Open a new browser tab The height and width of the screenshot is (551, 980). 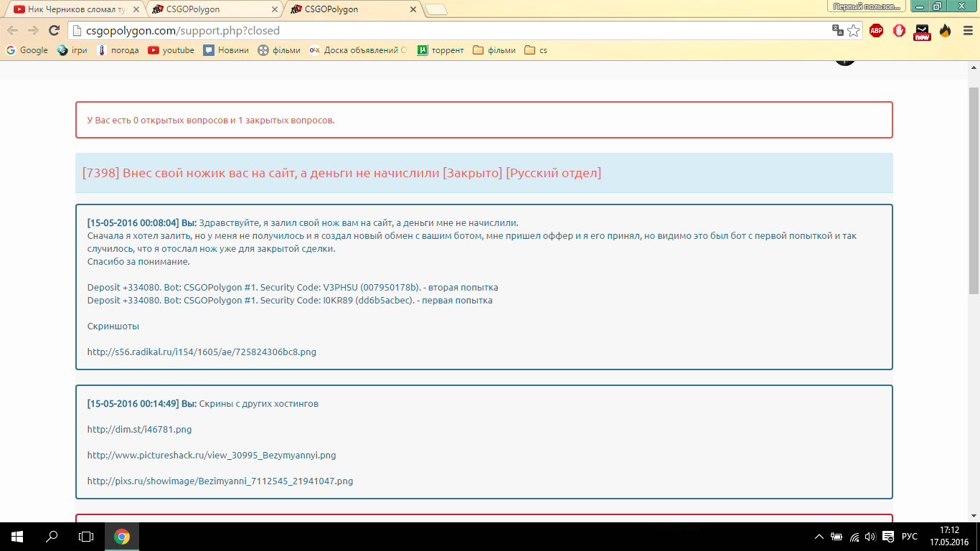tap(436, 9)
